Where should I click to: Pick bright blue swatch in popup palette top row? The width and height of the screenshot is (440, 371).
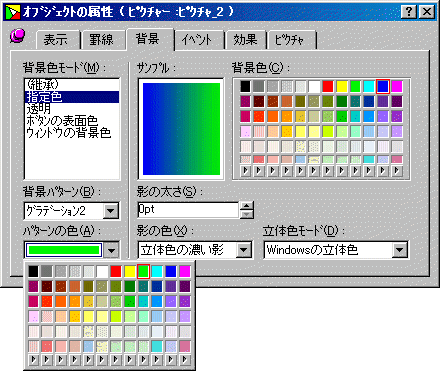[171, 271]
